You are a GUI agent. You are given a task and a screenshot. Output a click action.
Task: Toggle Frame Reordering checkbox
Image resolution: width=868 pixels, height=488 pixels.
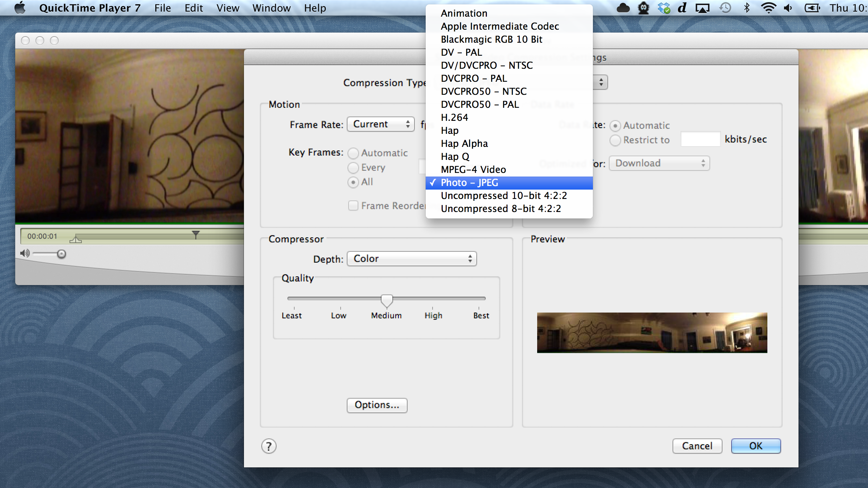click(x=353, y=205)
